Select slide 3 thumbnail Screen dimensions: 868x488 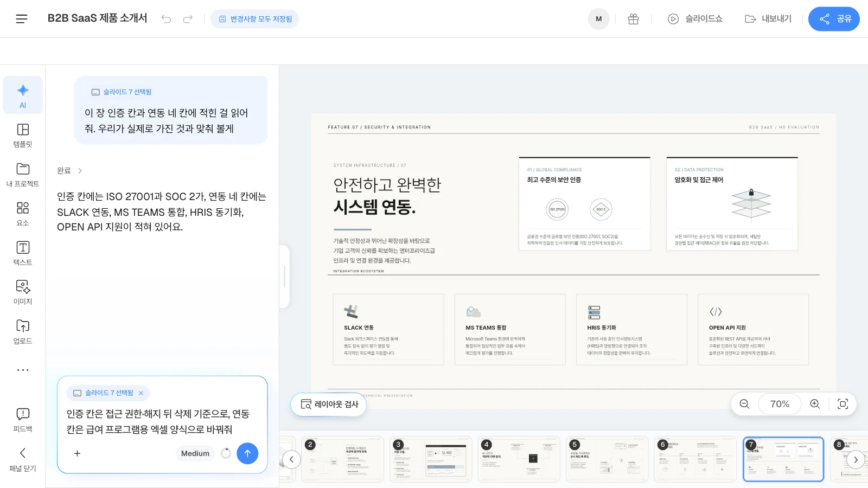point(431,459)
